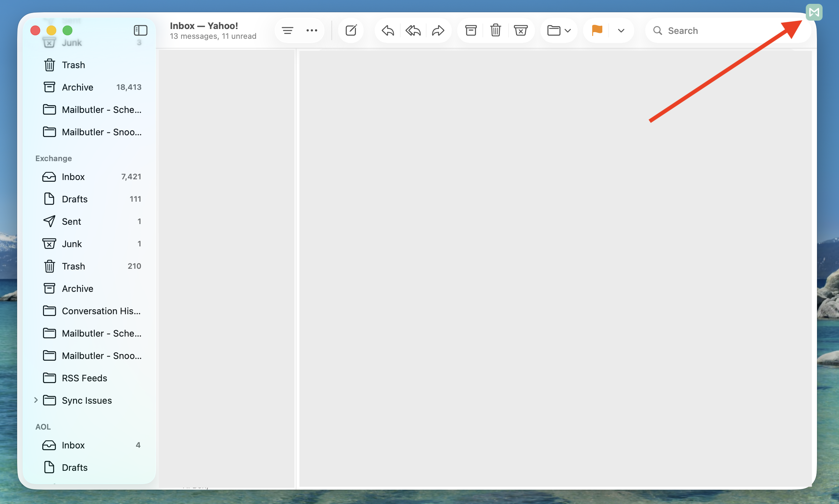Open the flag color dropdown arrow
This screenshot has height=504, width=839.
pyautogui.click(x=621, y=31)
